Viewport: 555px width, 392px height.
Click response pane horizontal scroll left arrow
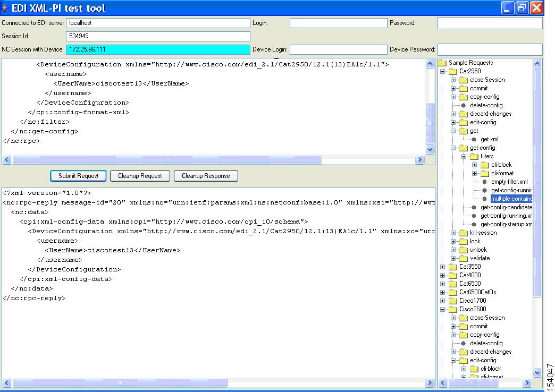pyautogui.click(x=7, y=383)
